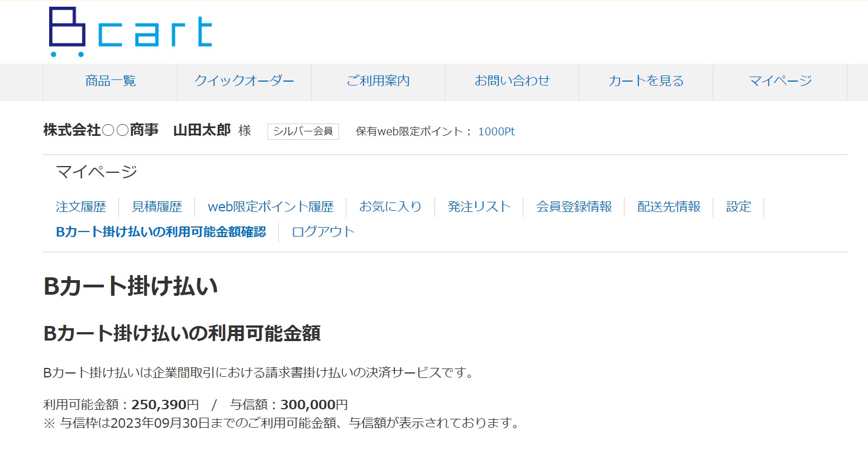Click the 250,390円 available amount

(x=165, y=405)
